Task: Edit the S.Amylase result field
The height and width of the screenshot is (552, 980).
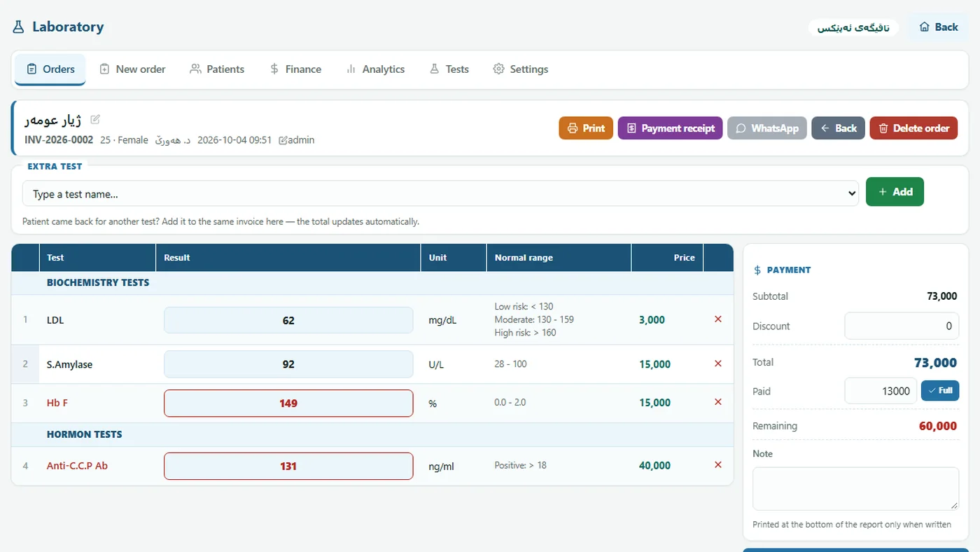Action: (288, 364)
